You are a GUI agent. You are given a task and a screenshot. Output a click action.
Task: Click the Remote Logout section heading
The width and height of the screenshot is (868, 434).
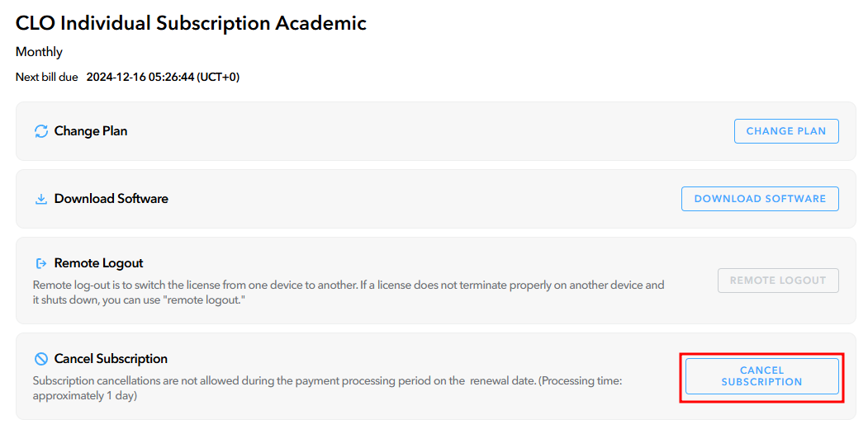tap(98, 263)
